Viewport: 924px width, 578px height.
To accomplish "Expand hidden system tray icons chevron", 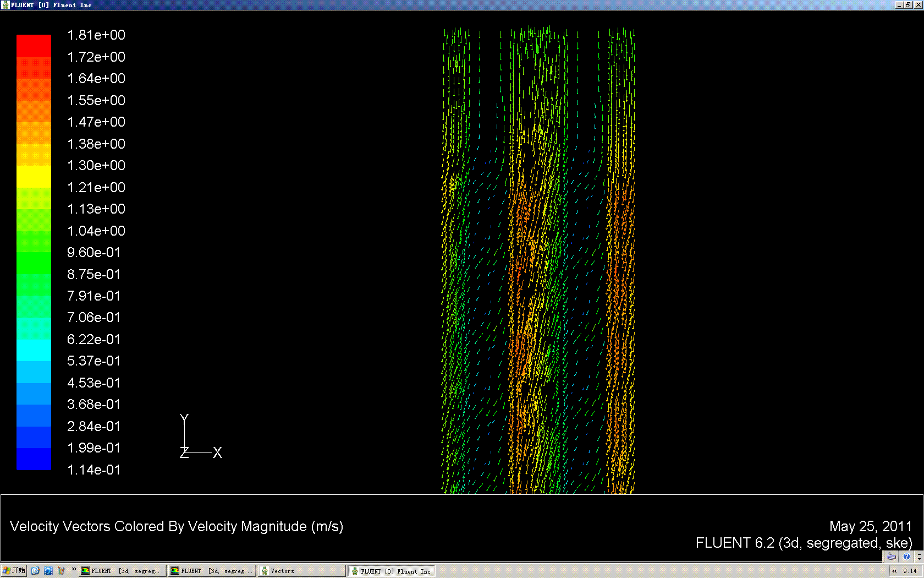I will coord(894,571).
